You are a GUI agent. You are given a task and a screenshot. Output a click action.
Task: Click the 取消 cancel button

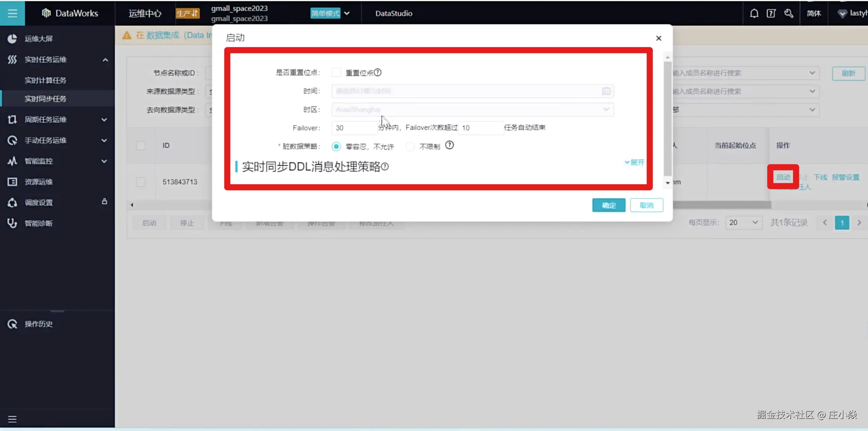tap(647, 205)
